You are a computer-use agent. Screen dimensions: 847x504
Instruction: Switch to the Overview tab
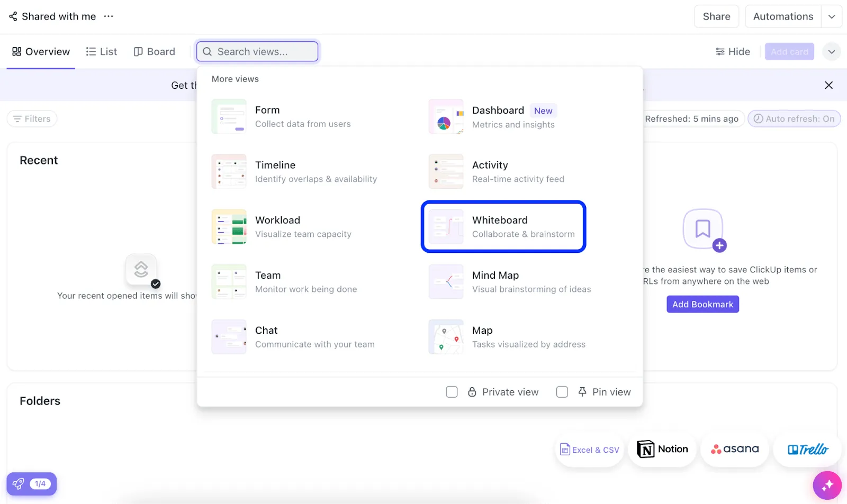pyautogui.click(x=41, y=51)
